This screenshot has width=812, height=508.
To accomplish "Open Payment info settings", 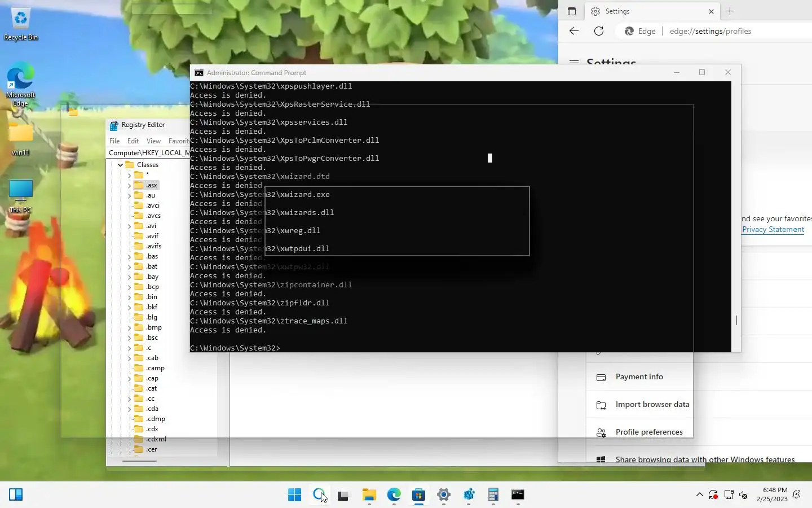I will (639, 376).
